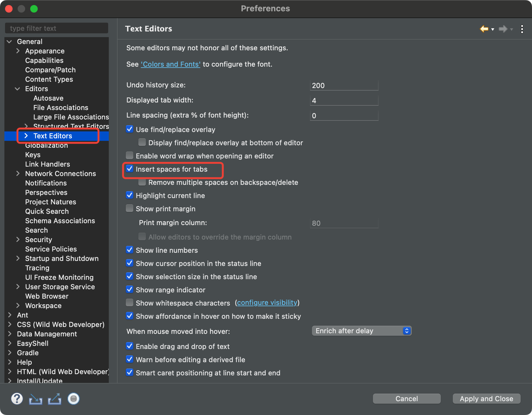Expand the User Storage Service node
Image resolution: width=532 pixels, height=415 pixels.
pyautogui.click(x=18, y=287)
